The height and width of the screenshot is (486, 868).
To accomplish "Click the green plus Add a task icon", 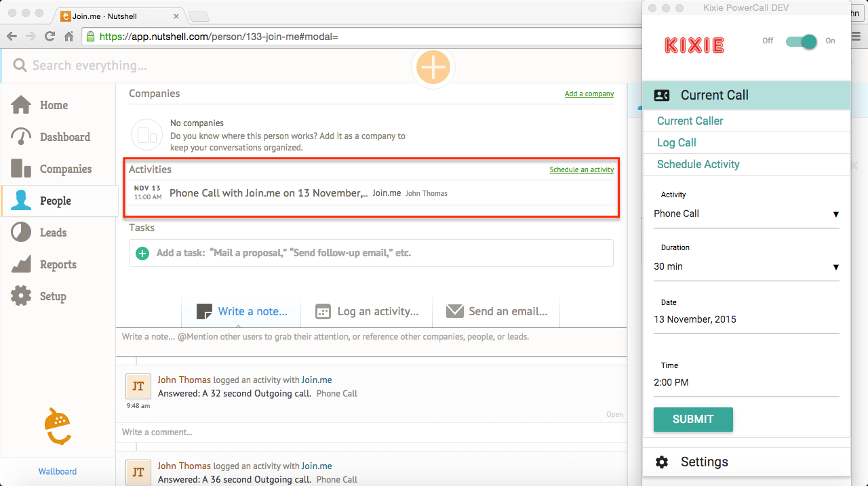I will tap(142, 254).
